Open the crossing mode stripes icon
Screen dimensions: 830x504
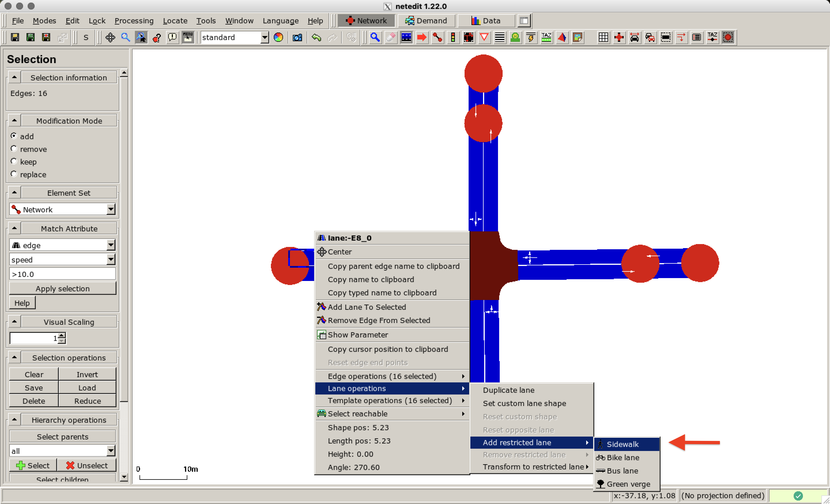point(499,37)
